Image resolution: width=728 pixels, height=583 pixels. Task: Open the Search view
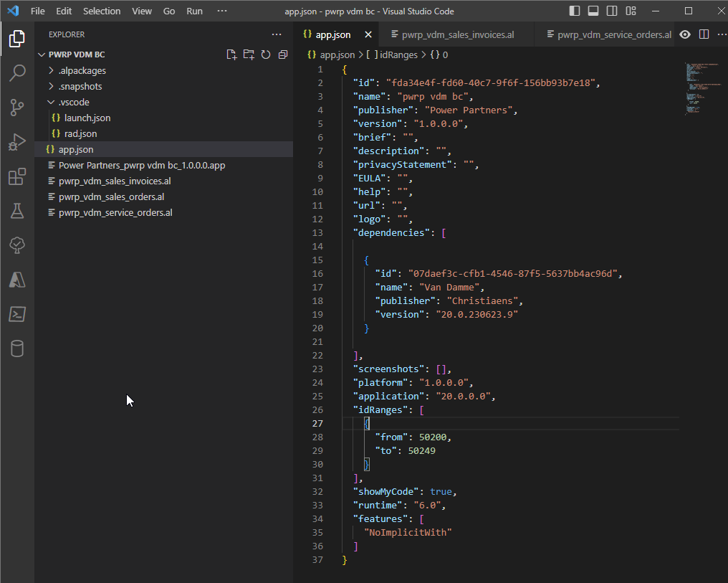pos(17,73)
